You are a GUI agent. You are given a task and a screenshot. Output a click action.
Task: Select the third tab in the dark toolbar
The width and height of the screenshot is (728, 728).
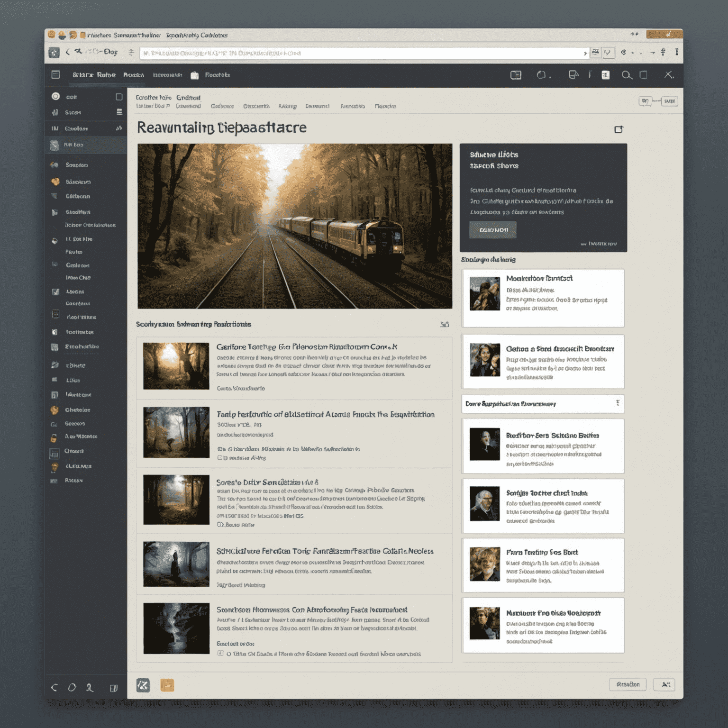167,75
